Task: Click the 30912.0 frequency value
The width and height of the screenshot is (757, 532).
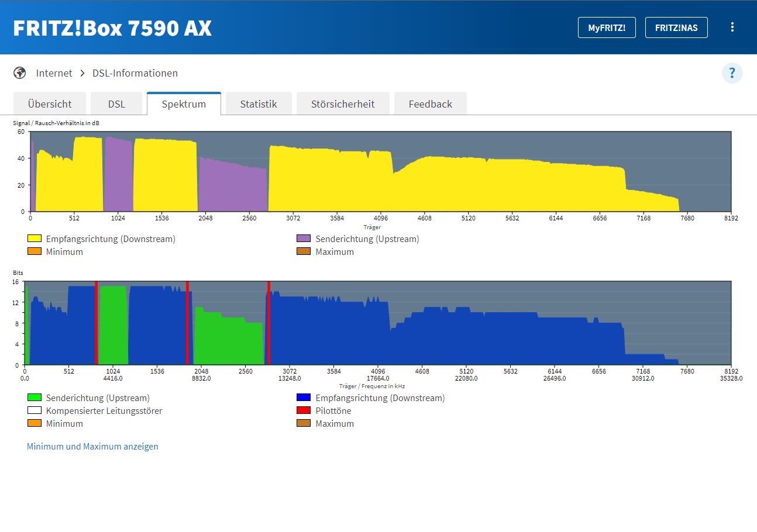Action: point(643,378)
